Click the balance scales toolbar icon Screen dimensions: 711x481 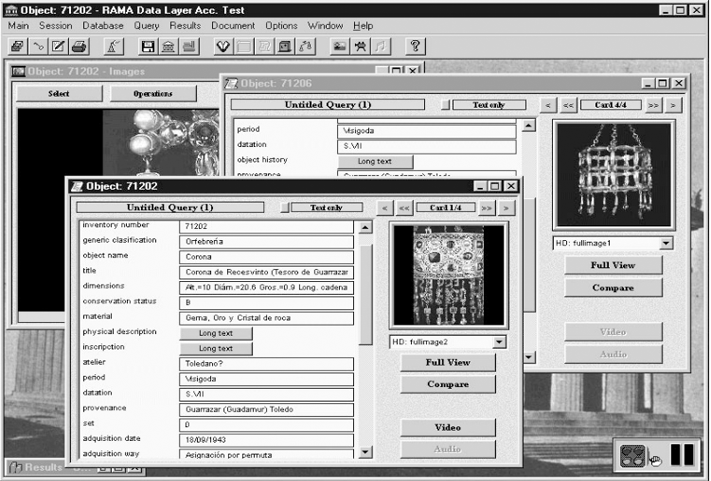click(306, 46)
